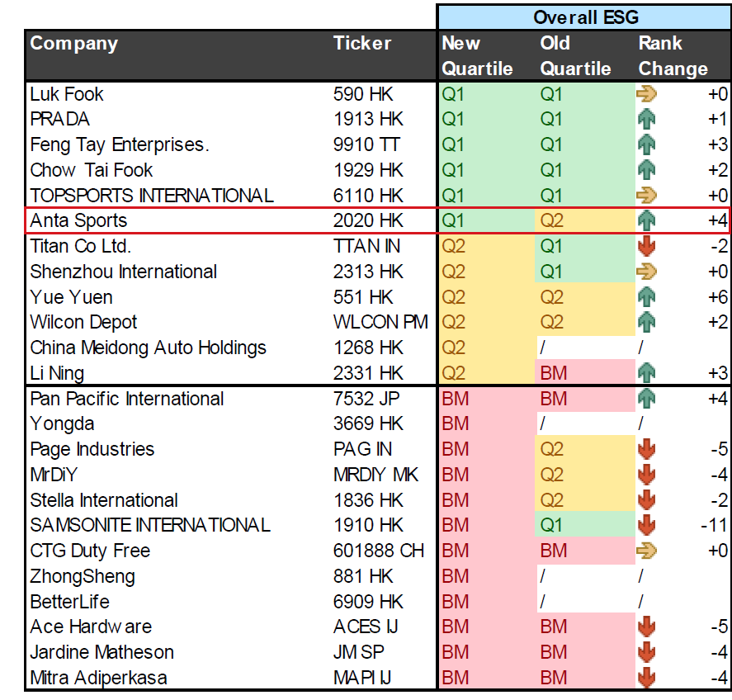
Task: Select the Company column header
Action: click(73, 44)
